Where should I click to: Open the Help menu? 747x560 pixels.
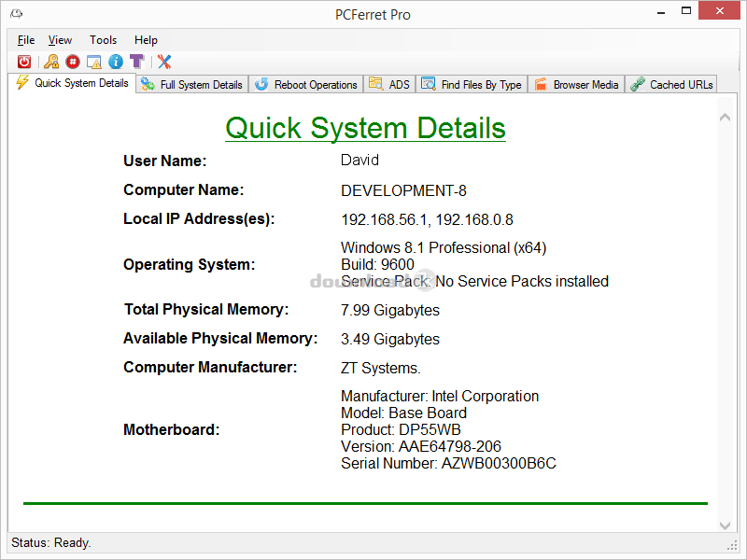click(x=146, y=40)
